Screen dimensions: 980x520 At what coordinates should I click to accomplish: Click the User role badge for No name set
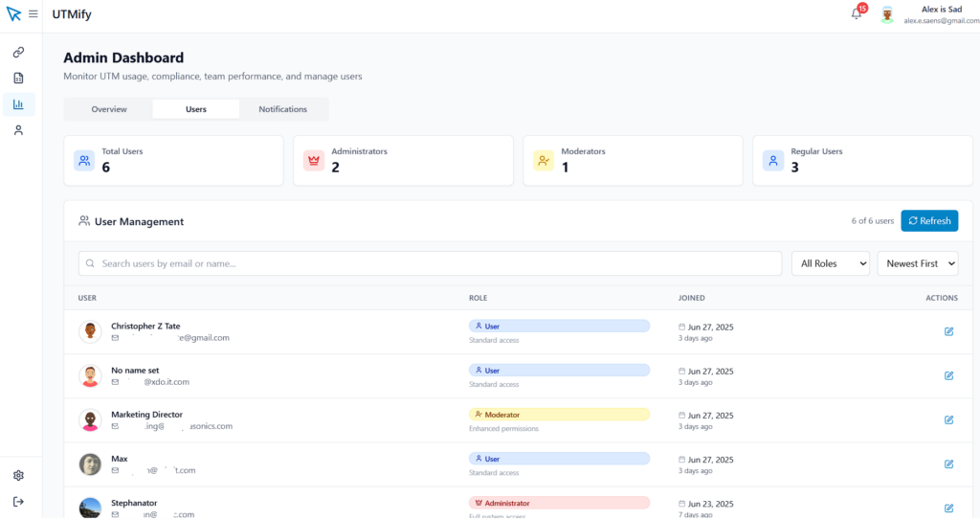559,371
